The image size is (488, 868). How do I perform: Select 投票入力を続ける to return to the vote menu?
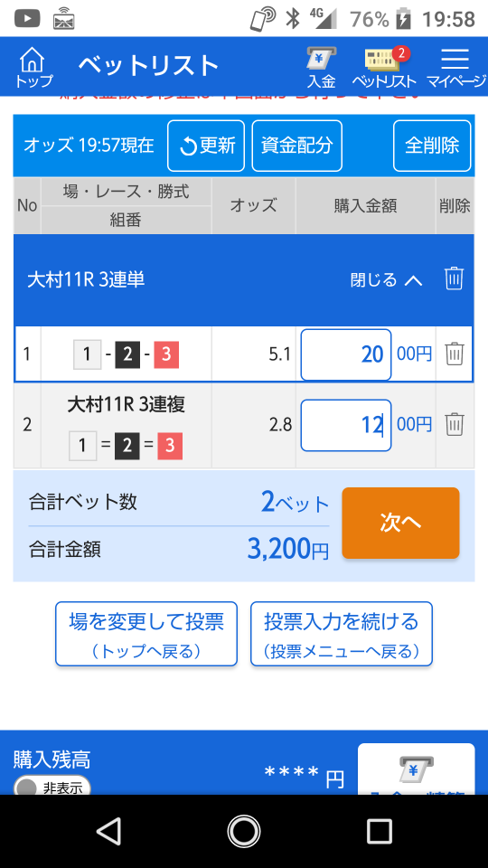tap(342, 634)
